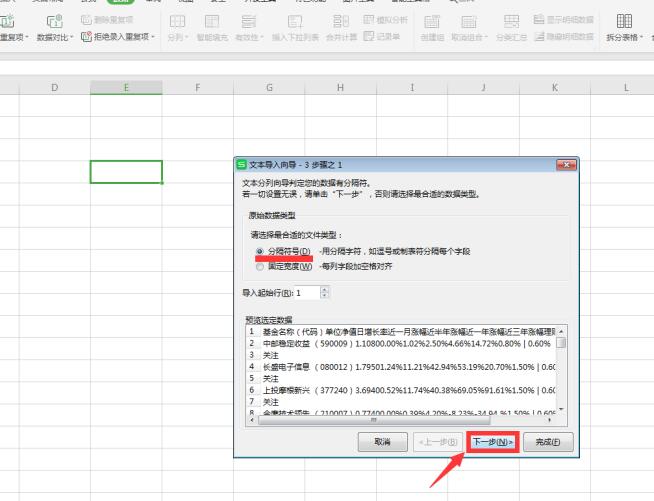Select the 固定宽度(W) radio option
The width and height of the screenshot is (654, 501).
pyautogui.click(x=260, y=267)
